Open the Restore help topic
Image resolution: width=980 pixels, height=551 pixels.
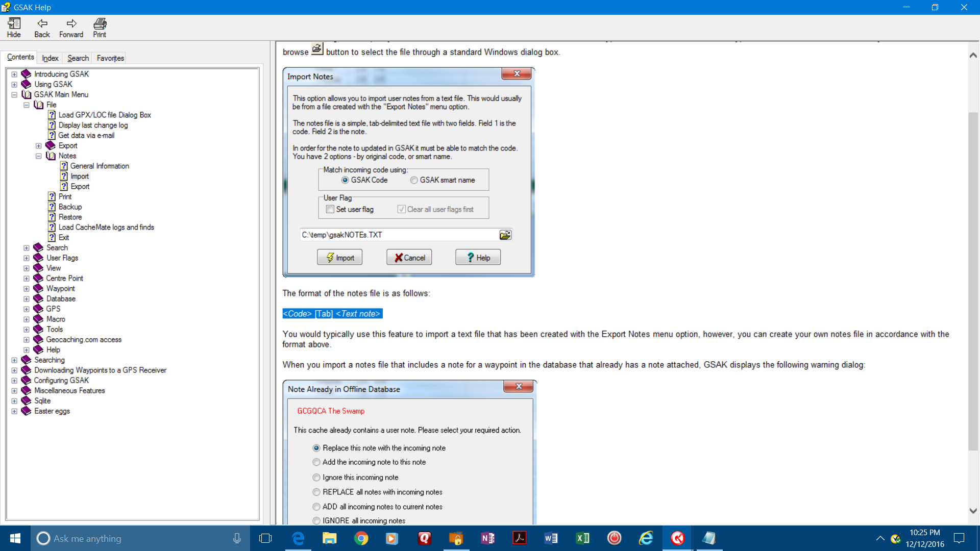(70, 217)
